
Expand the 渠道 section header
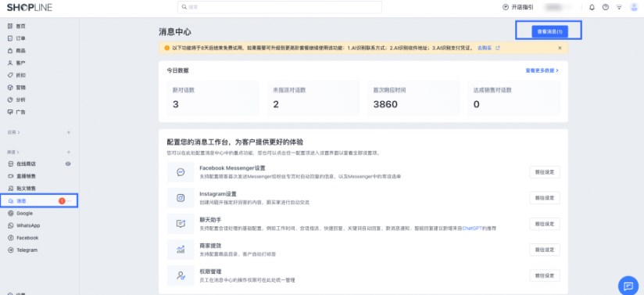coord(13,153)
